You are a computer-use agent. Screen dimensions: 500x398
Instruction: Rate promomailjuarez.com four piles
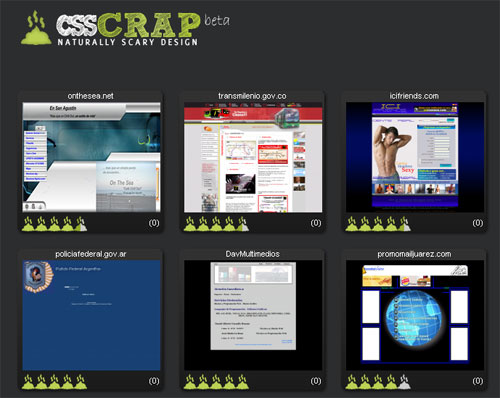pos(391,382)
